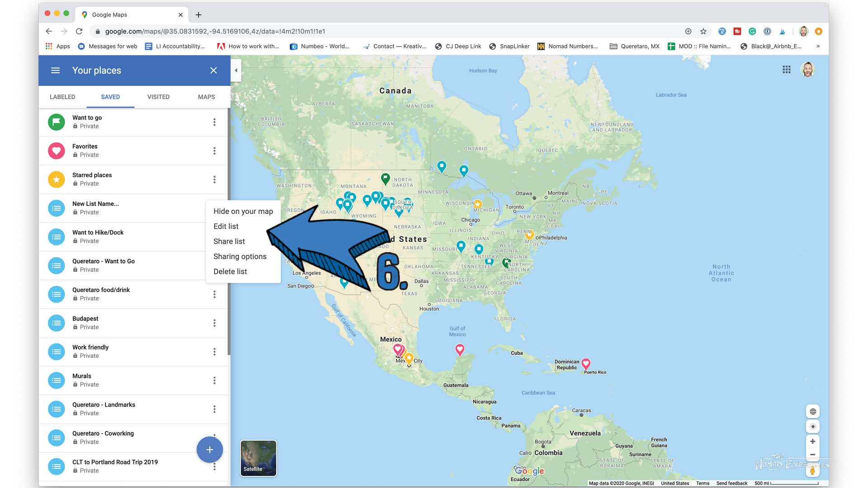Open options menu for Murals list
868x488 pixels.
tap(214, 380)
